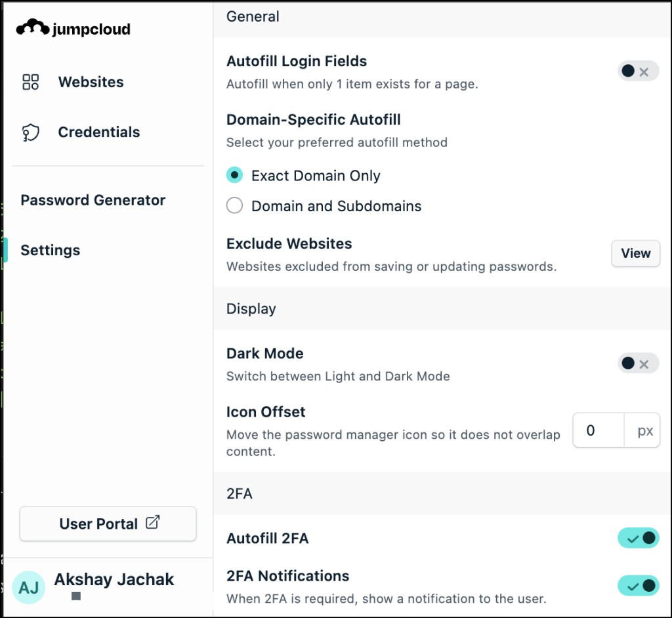The width and height of the screenshot is (672, 618).
Task: Click the Exclude Websites heading
Action: [x=289, y=243]
